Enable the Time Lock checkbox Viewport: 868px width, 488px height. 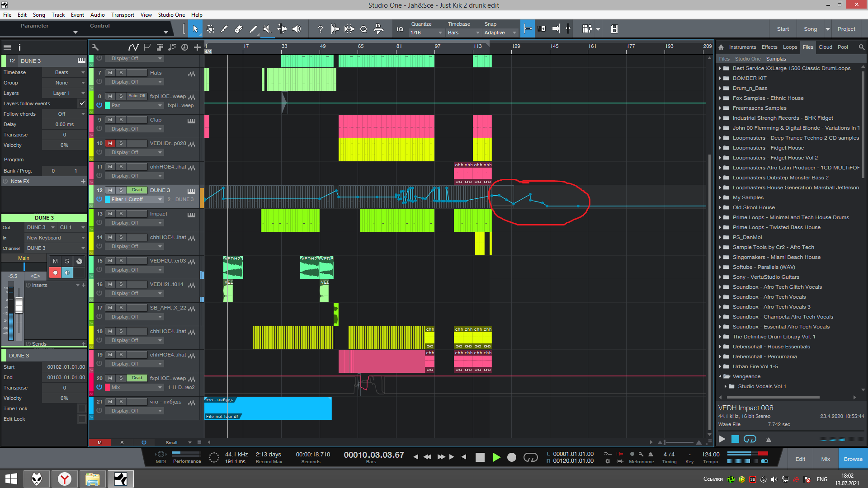(82, 408)
